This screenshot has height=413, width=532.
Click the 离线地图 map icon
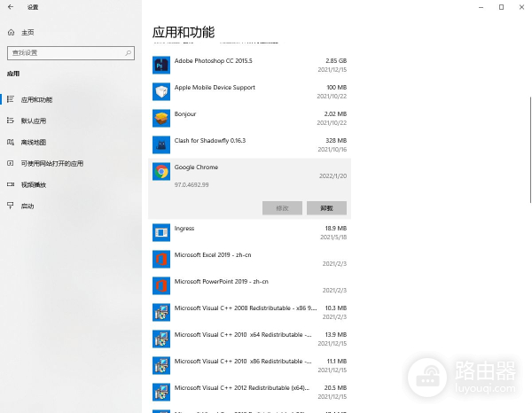11,142
